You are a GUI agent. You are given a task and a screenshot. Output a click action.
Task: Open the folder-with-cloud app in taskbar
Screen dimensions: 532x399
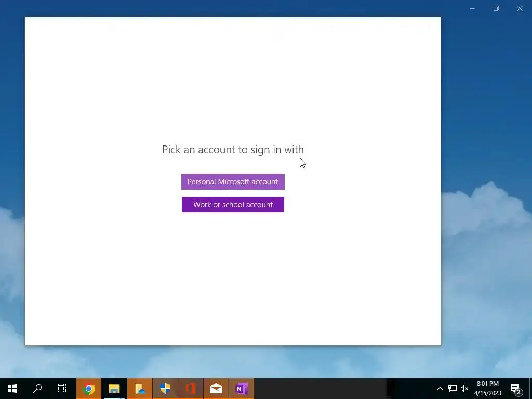coord(140,389)
